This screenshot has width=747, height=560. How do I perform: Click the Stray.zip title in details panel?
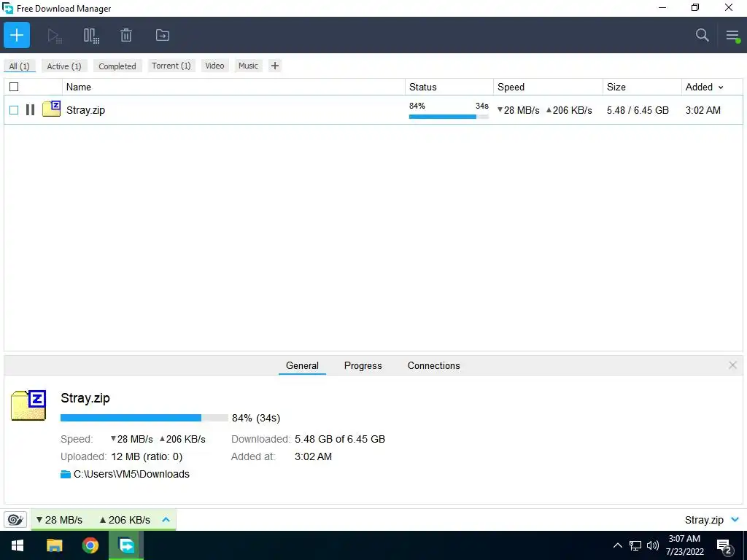(x=85, y=398)
